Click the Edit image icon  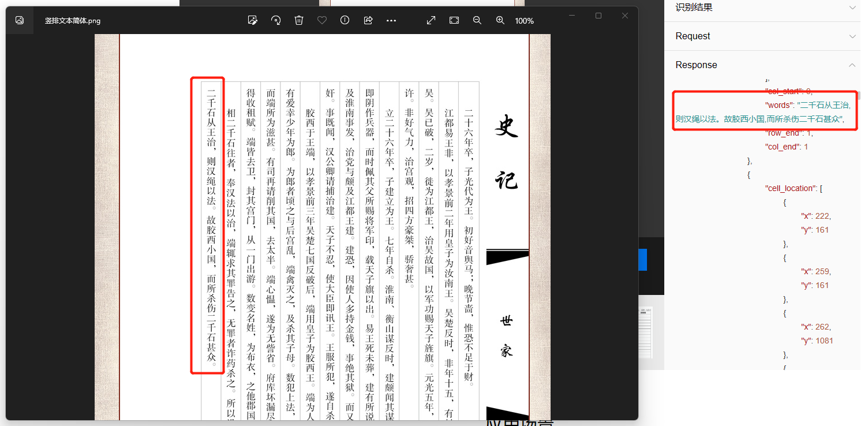tap(252, 20)
